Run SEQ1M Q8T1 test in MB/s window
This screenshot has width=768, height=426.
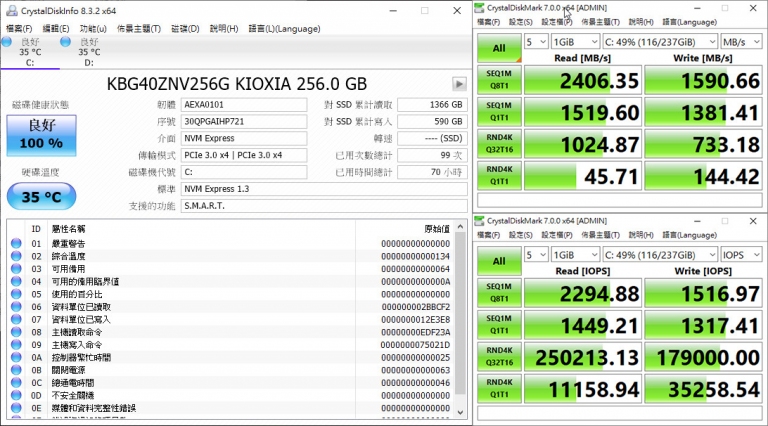click(499, 80)
